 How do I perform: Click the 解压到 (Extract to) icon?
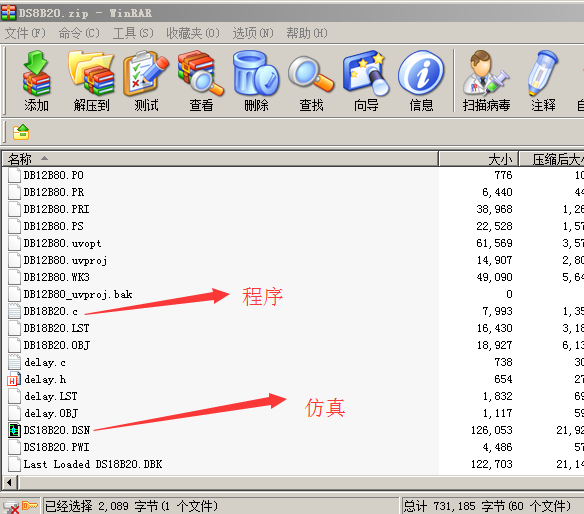(x=91, y=80)
